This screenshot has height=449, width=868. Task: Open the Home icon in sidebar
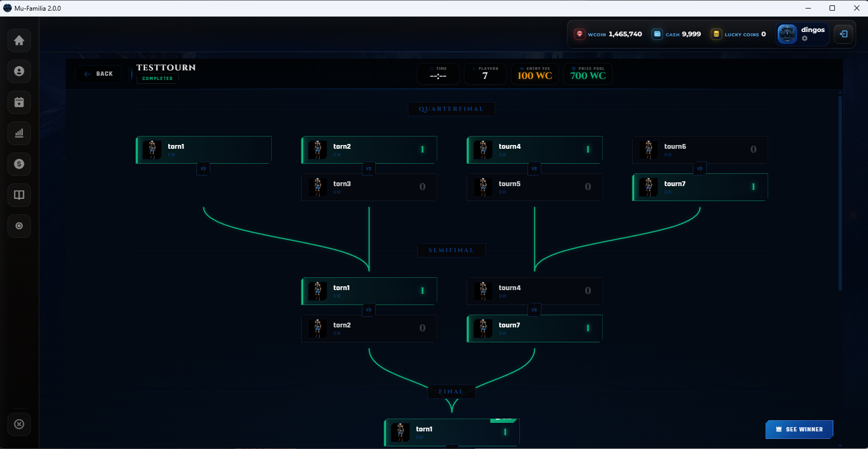coord(19,41)
